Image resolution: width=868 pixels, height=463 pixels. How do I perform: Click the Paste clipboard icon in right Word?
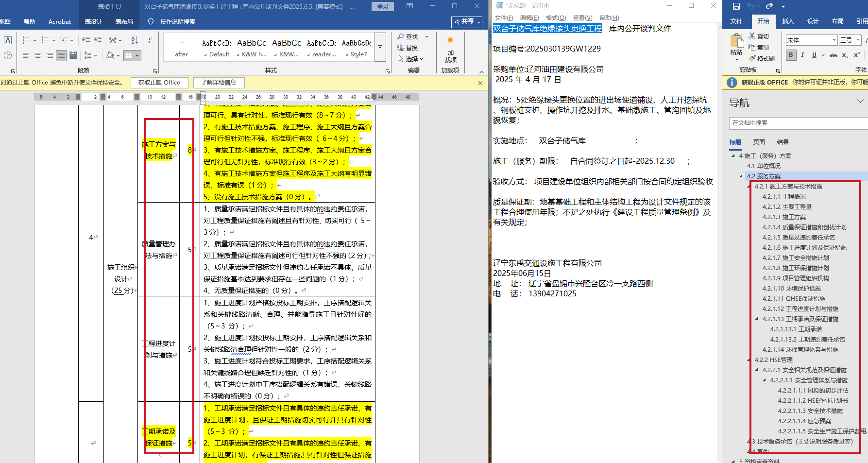point(736,41)
